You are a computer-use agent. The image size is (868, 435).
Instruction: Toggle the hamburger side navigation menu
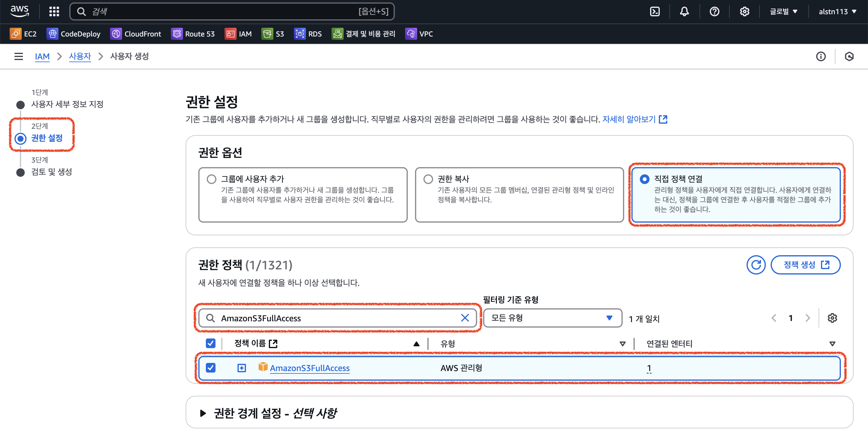(18, 56)
